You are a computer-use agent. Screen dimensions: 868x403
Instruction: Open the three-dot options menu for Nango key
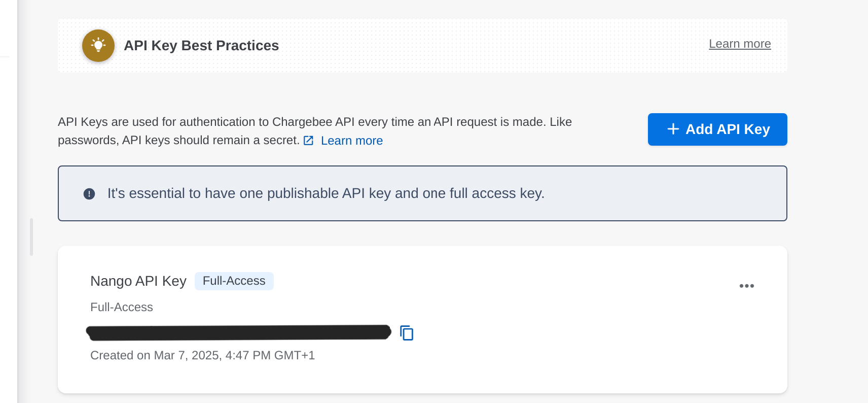coord(746,286)
